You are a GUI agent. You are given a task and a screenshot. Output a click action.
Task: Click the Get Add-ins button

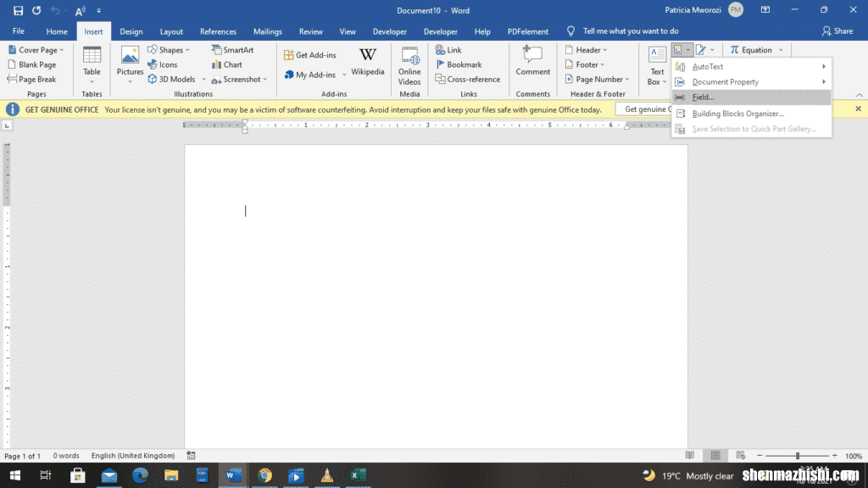tap(310, 55)
